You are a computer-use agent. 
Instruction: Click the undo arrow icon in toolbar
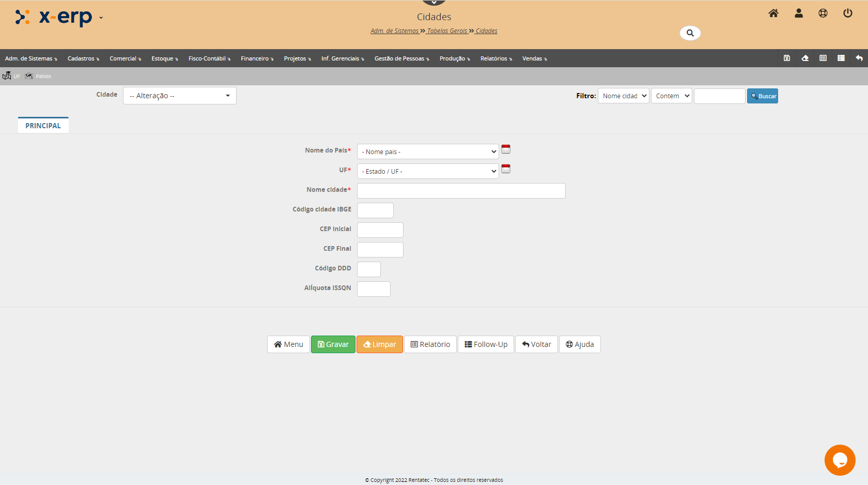[859, 58]
